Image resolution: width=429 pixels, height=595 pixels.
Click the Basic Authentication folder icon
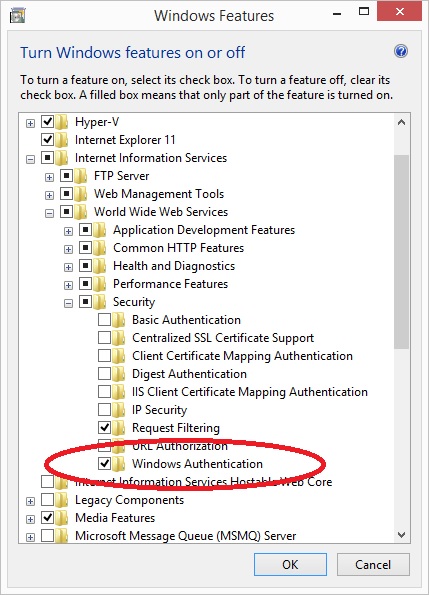[119, 320]
